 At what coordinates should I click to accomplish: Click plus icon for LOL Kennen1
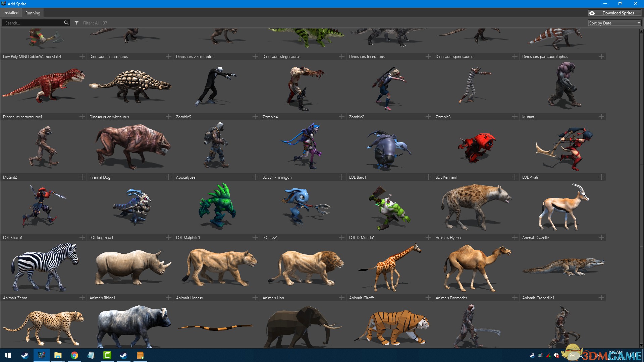tap(515, 177)
